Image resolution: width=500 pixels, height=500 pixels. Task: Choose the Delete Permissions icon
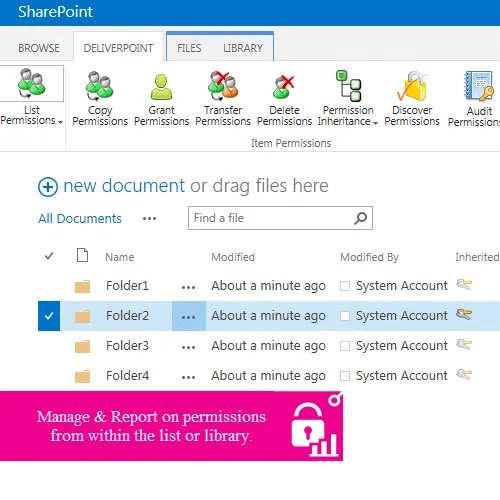(x=284, y=87)
